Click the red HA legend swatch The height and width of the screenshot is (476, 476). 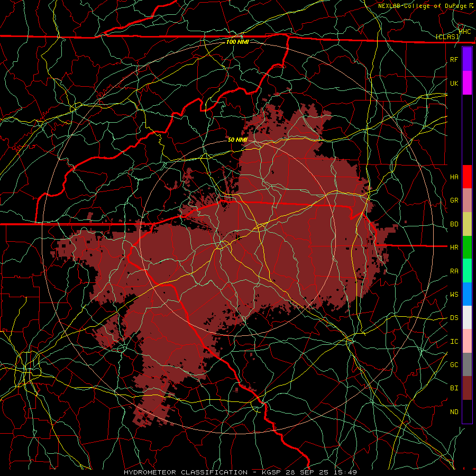[467, 177]
